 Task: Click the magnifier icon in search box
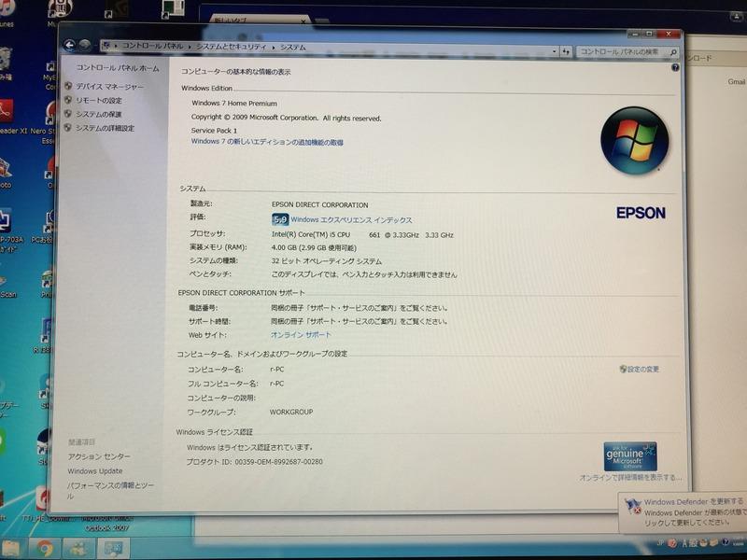tap(672, 52)
